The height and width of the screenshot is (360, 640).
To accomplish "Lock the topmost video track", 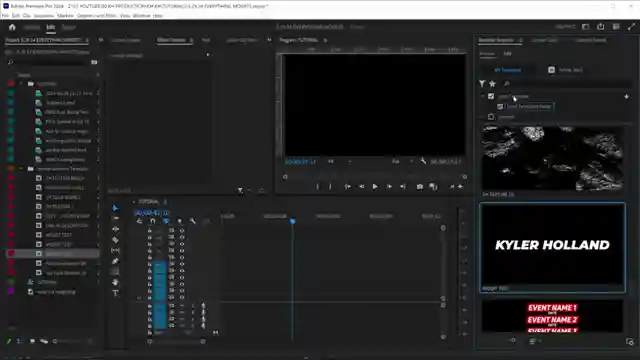I will click(x=149, y=231).
